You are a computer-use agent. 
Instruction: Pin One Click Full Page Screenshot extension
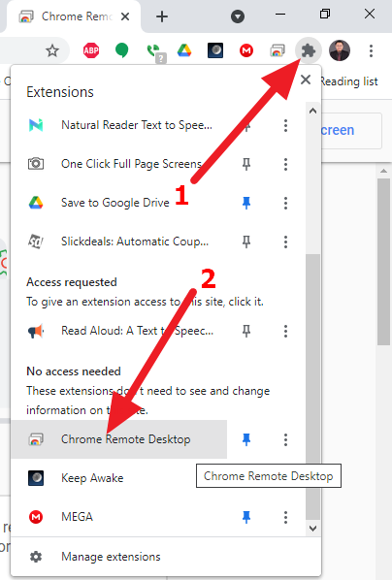pyautogui.click(x=246, y=164)
